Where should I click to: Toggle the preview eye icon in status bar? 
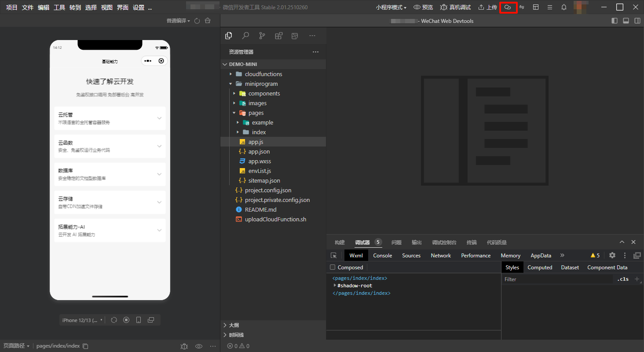199,346
